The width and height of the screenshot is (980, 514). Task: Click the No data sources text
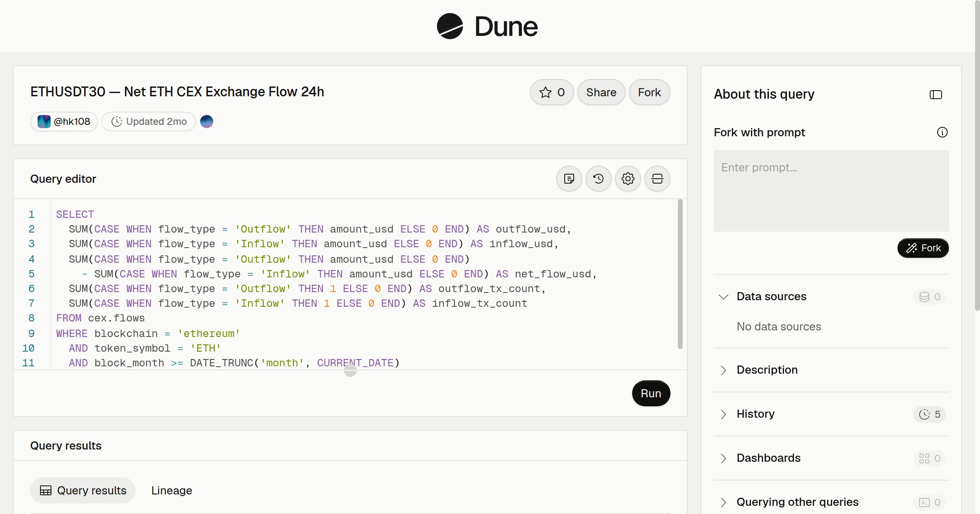click(779, 326)
